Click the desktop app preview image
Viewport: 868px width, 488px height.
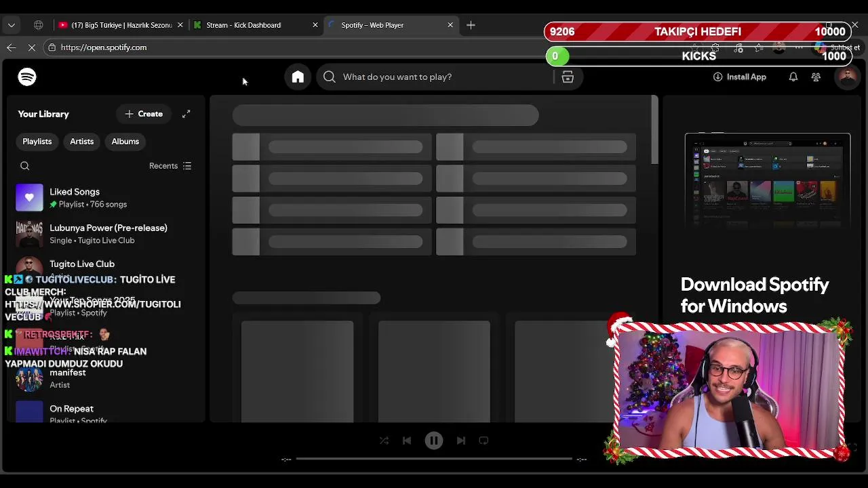pyautogui.click(x=768, y=180)
